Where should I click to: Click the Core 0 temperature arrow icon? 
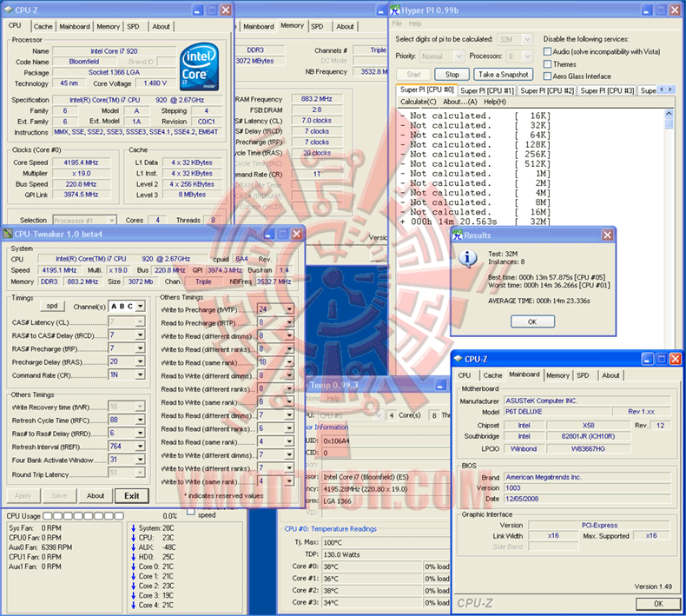tap(133, 566)
